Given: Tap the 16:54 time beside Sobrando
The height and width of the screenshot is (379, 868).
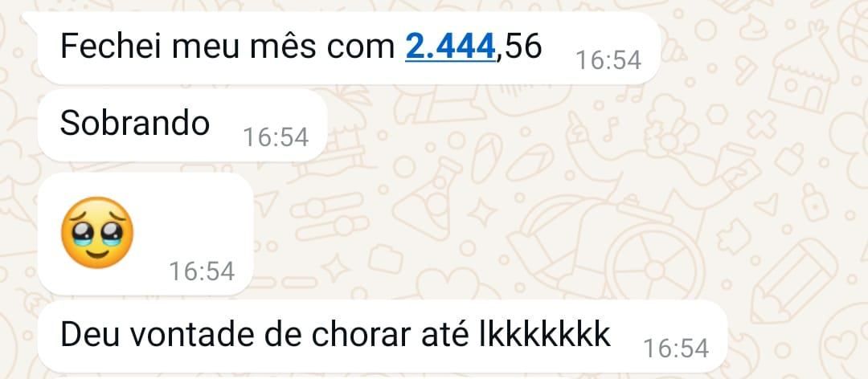Looking at the screenshot, I should 276,137.
